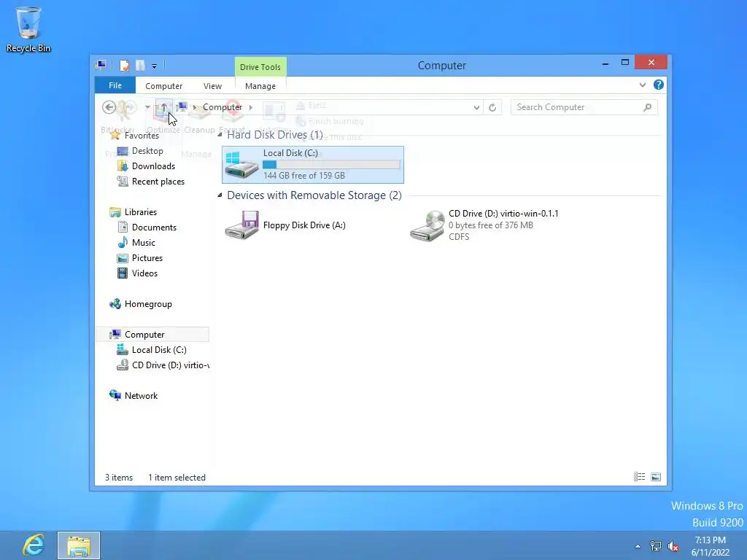Click Homegroup in the navigation pane

pyautogui.click(x=148, y=304)
